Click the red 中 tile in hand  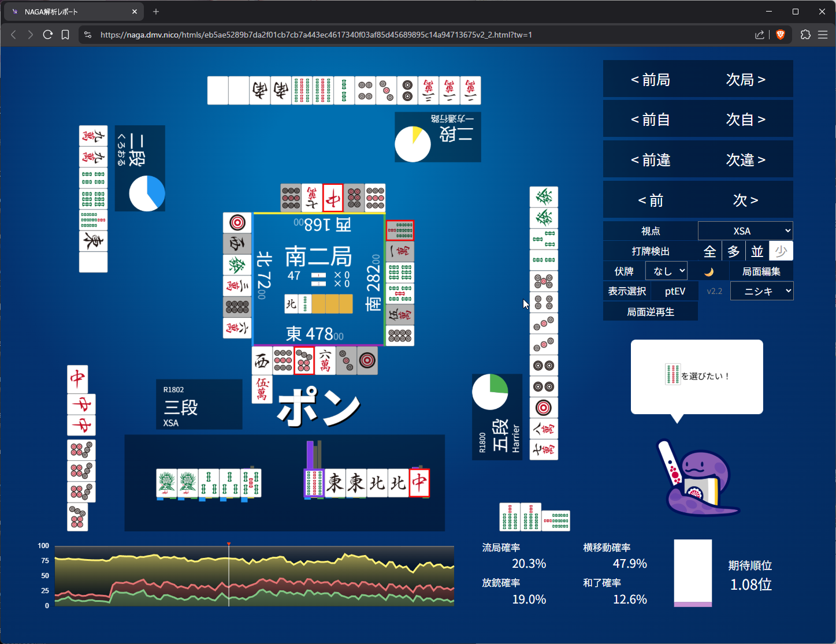point(419,483)
